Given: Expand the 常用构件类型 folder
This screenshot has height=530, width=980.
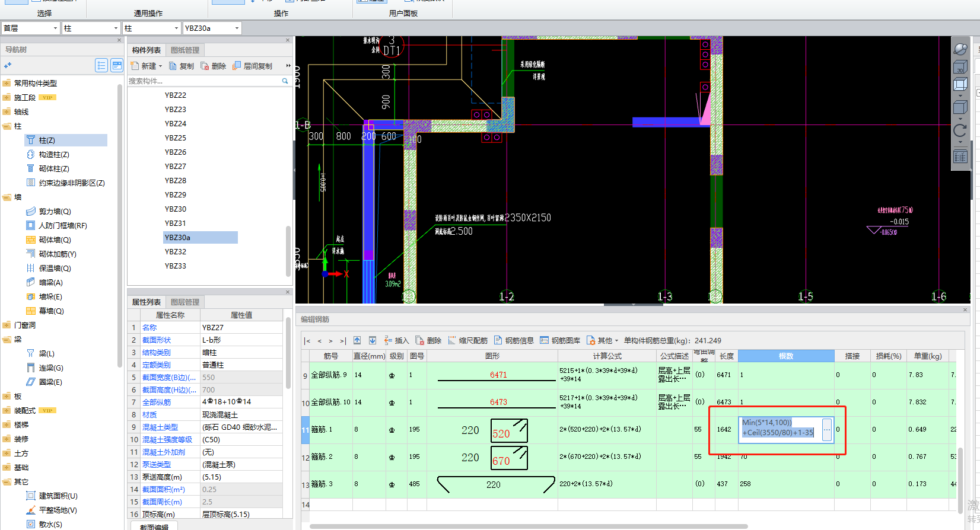Looking at the screenshot, I should click(7, 84).
